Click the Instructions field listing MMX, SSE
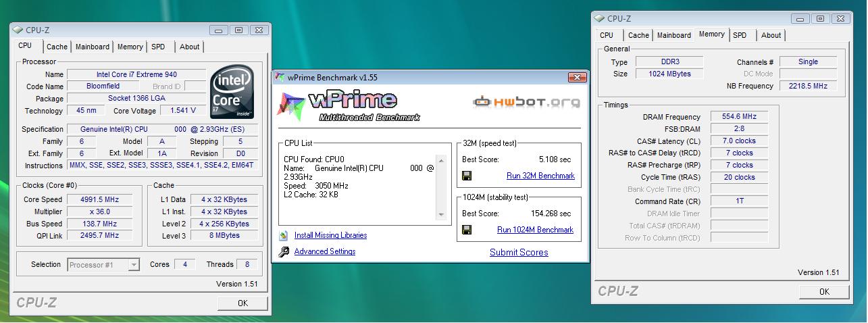The width and height of the screenshot is (868, 323). pyautogui.click(x=163, y=166)
